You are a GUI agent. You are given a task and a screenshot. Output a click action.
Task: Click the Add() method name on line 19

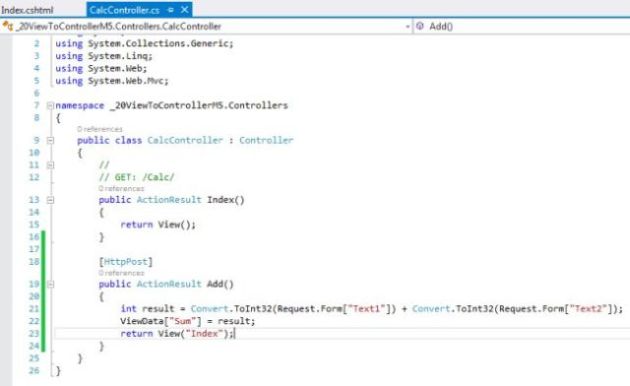(x=220, y=284)
